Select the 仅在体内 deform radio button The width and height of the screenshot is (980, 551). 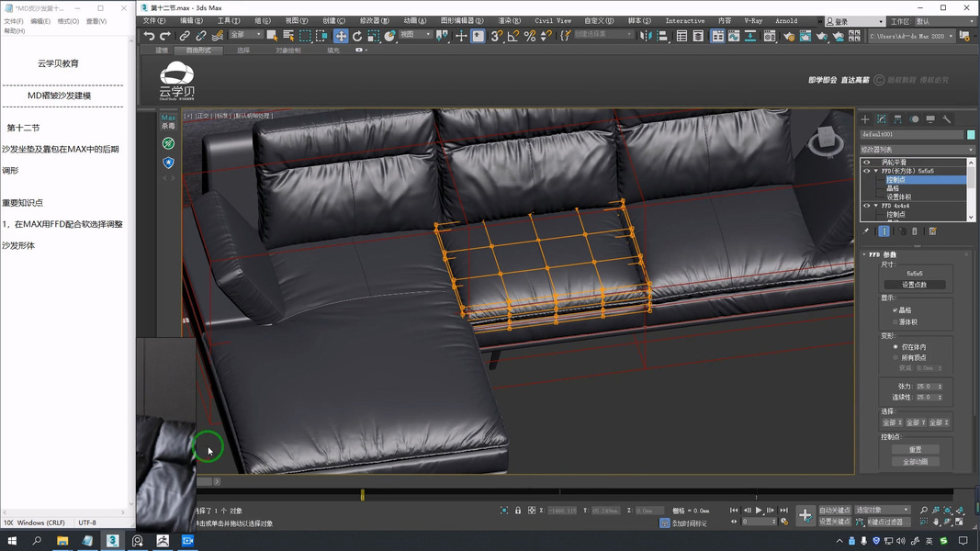(896, 347)
